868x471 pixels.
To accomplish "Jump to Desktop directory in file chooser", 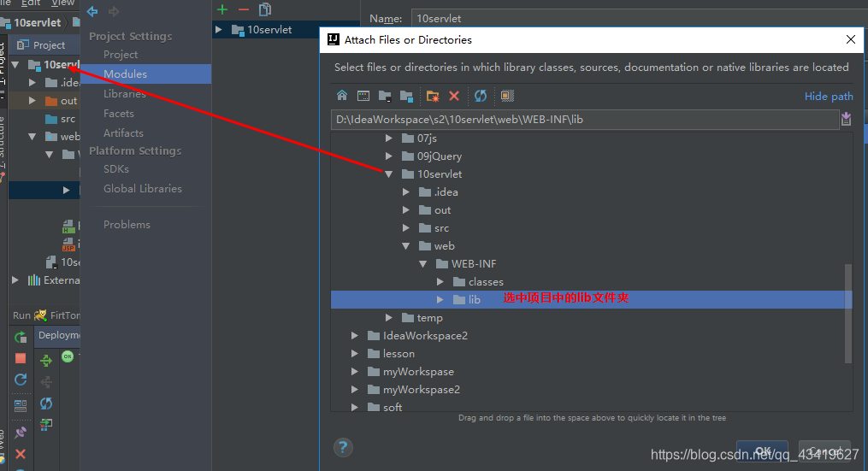I will click(x=363, y=96).
